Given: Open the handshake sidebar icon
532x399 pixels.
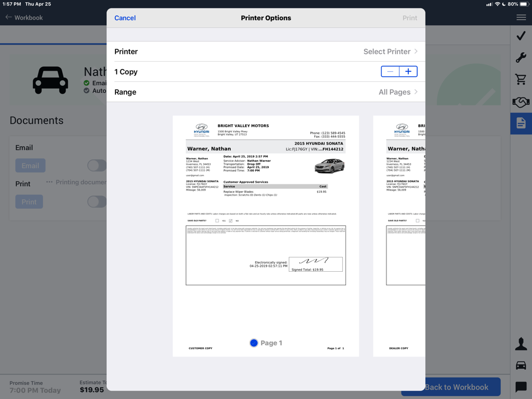Looking at the screenshot, I should pyautogui.click(x=521, y=101).
